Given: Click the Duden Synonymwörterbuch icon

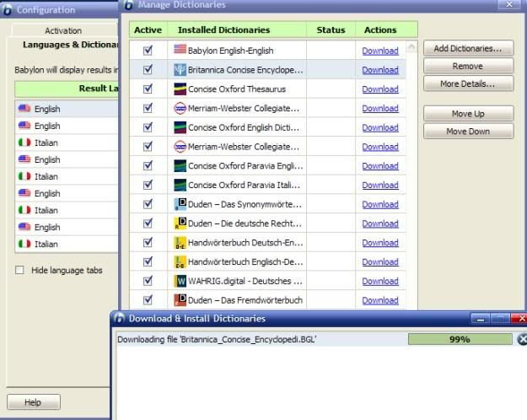Looking at the screenshot, I should click(180, 204).
